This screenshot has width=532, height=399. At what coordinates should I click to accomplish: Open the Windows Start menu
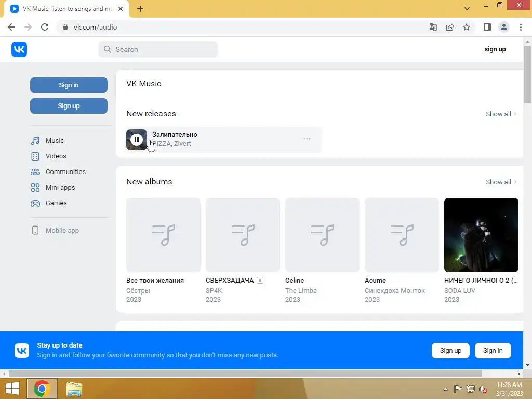coord(12,389)
